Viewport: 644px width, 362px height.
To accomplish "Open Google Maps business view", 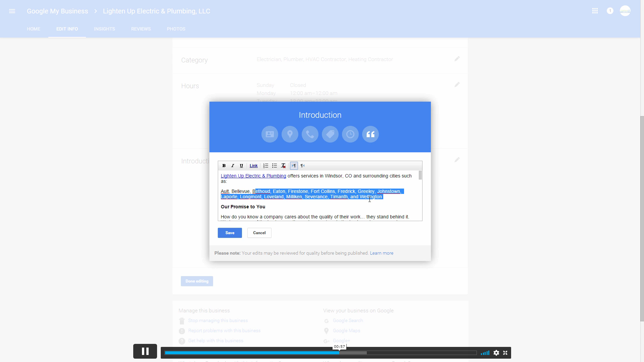I will click(346, 331).
